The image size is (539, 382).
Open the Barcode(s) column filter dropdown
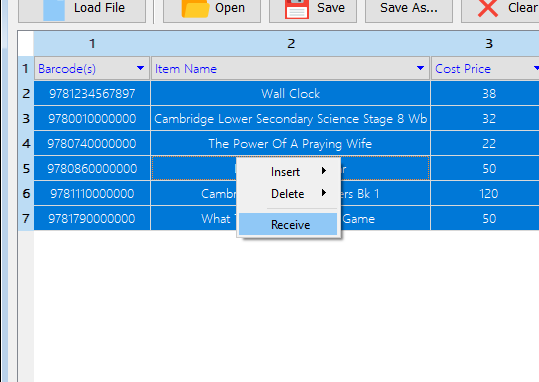coord(140,68)
